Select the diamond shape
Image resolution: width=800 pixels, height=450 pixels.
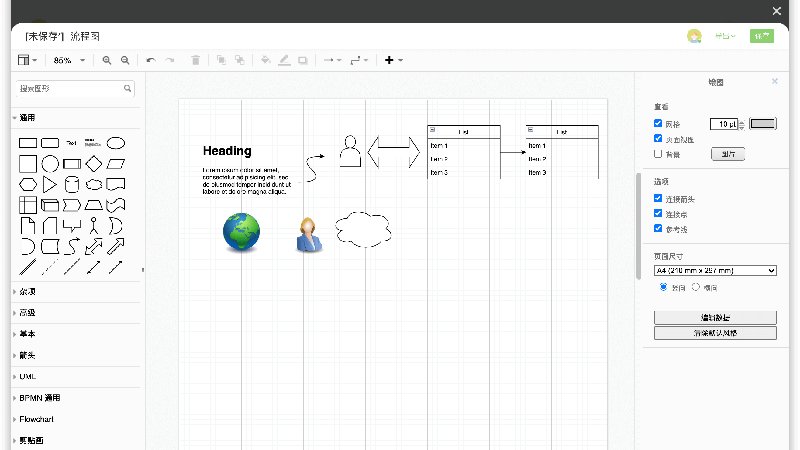coord(94,164)
